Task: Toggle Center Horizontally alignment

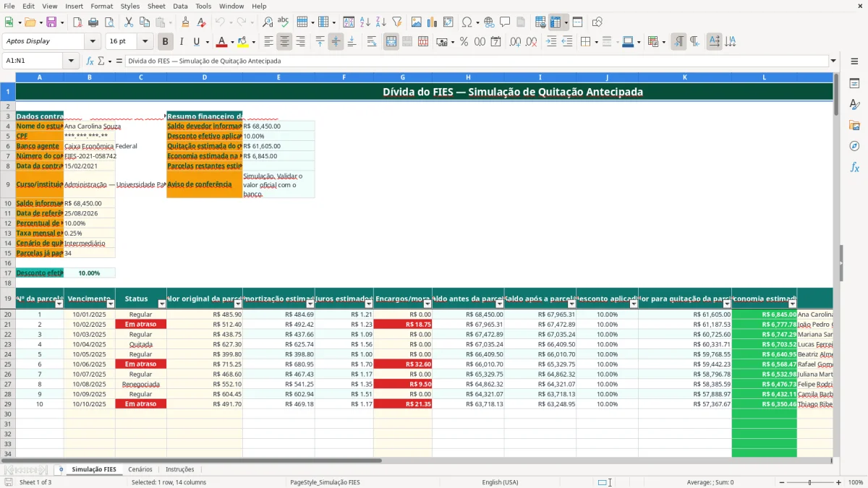Action: click(284, 42)
